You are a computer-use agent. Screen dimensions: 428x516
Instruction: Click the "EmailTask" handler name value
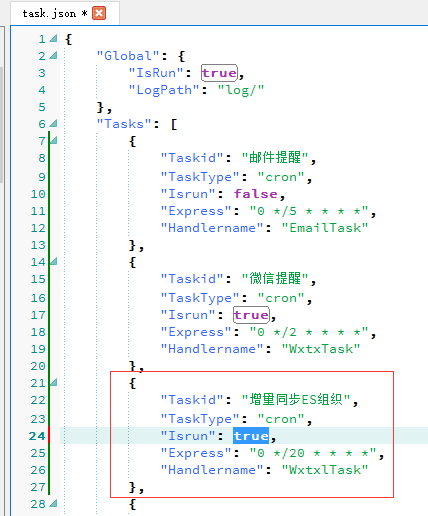[325, 228]
